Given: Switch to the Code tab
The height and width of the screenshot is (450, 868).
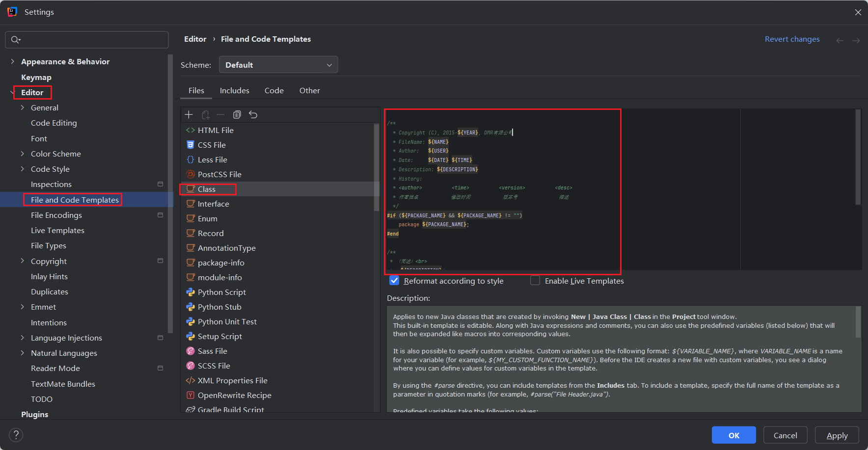Looking at the screenshot, I should coord(274,90).
